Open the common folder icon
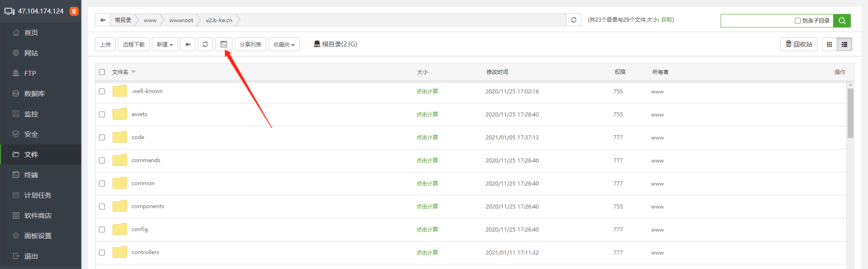The image size is (868, 269). click(x=120, y=183)
